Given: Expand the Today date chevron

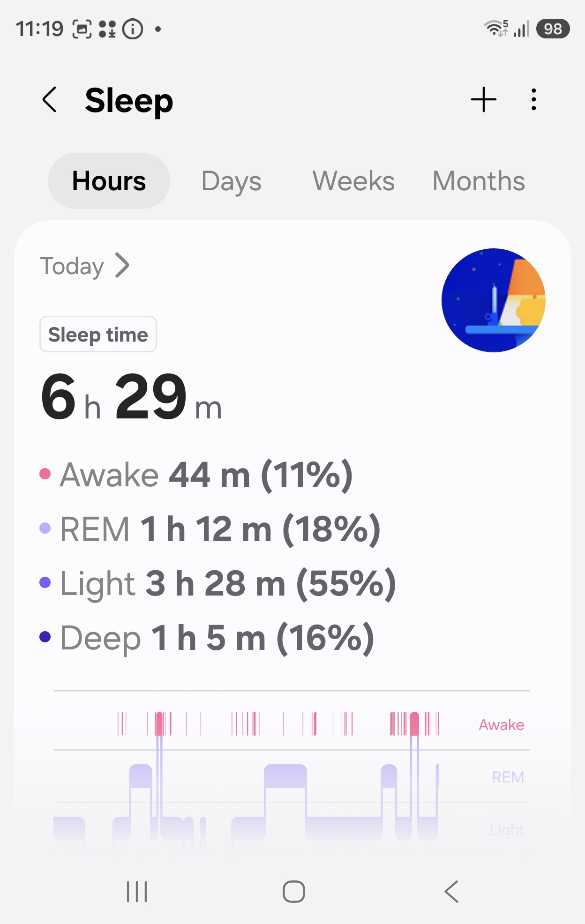Looking at the screenshot, I should [122, 266].
